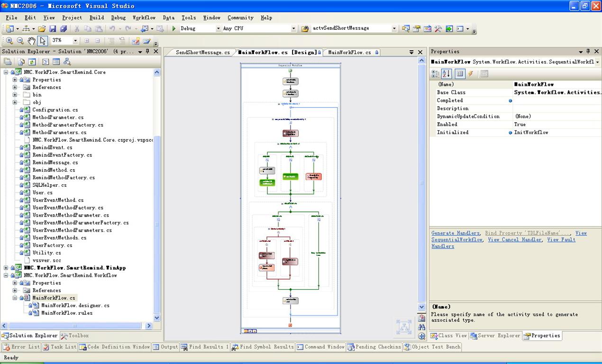Expand the bin folder node
This screenshot has width=602, height=364.
(15, 95)
